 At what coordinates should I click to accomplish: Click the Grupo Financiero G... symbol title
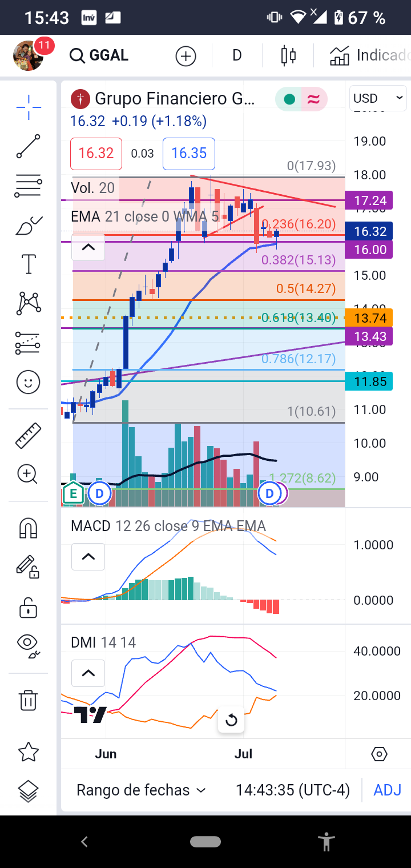click(x=175, y=99)
